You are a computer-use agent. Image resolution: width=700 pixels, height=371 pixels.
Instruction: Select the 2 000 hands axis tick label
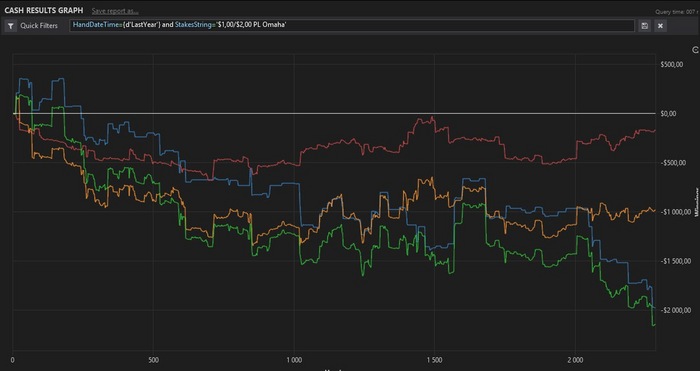point(575,360)
